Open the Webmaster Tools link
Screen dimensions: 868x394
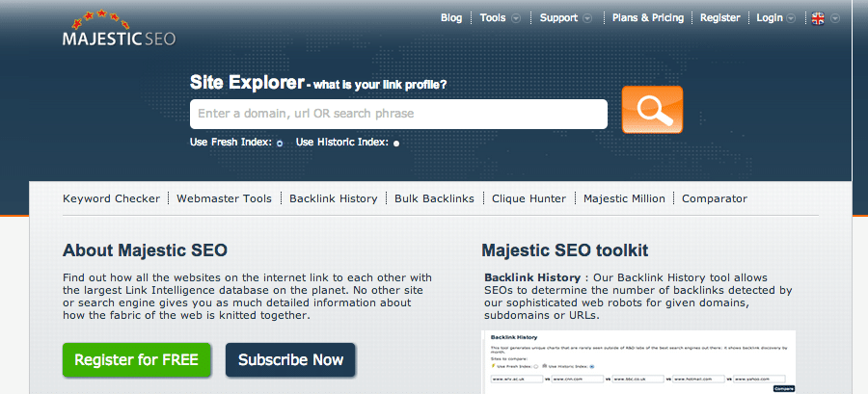224,198
